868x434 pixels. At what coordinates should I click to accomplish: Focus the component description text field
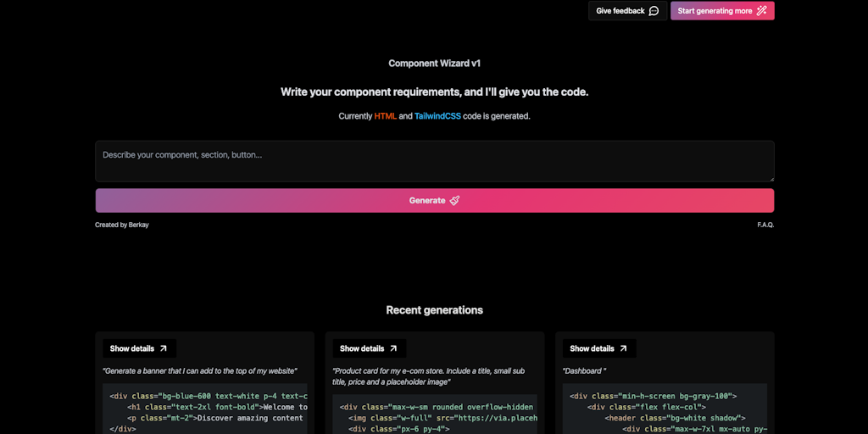click(434, 161)
